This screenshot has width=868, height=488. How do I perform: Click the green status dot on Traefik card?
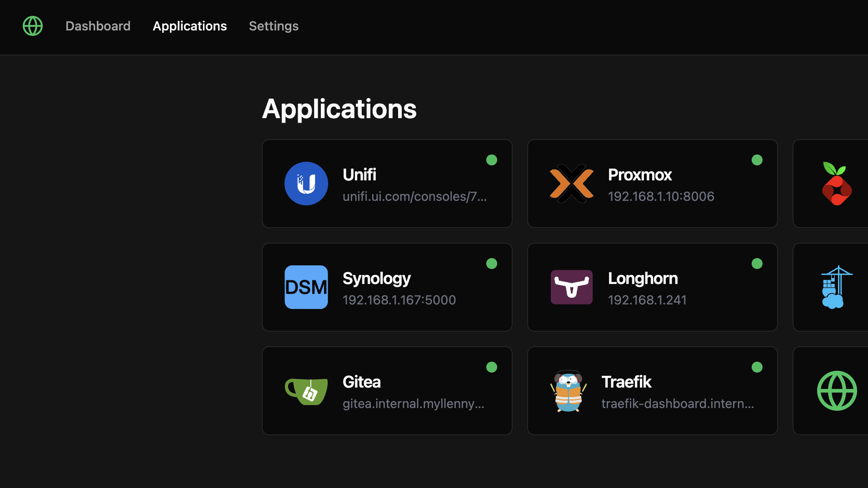(x=757, y=367)
